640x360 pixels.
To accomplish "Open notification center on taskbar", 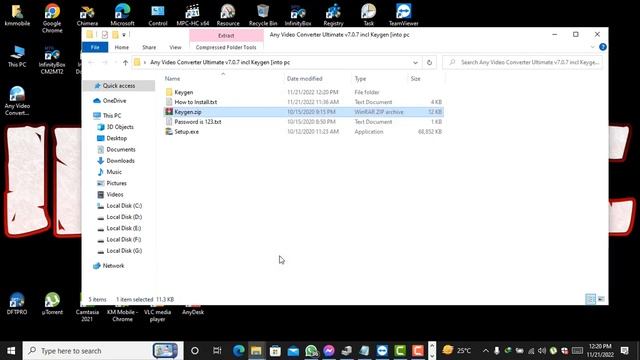I will pos(624,351).
